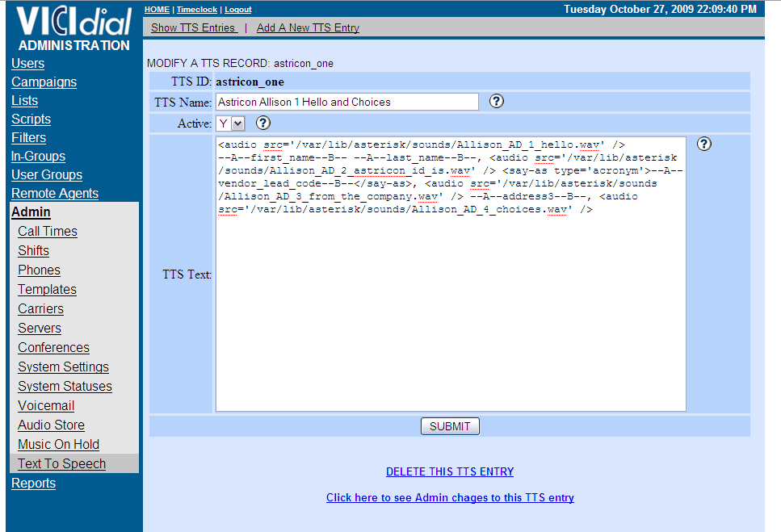781x532 pixels.
Task: Open Admin changes to this TTS entry
Action: coord(451,497)
